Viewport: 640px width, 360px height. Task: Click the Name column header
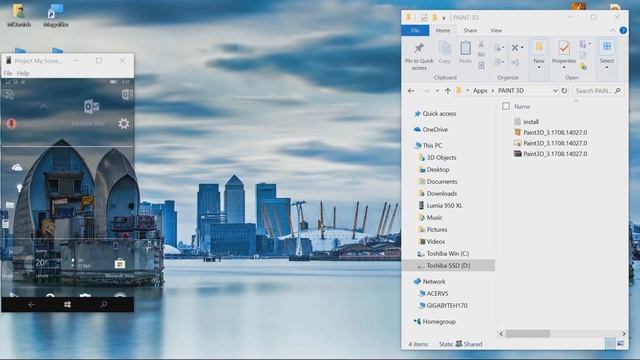(x=522, y=107)
